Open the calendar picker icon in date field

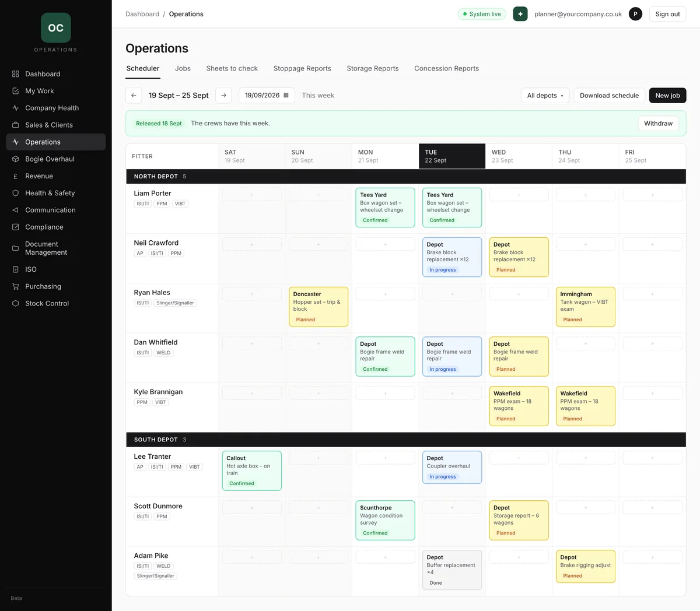286,95
